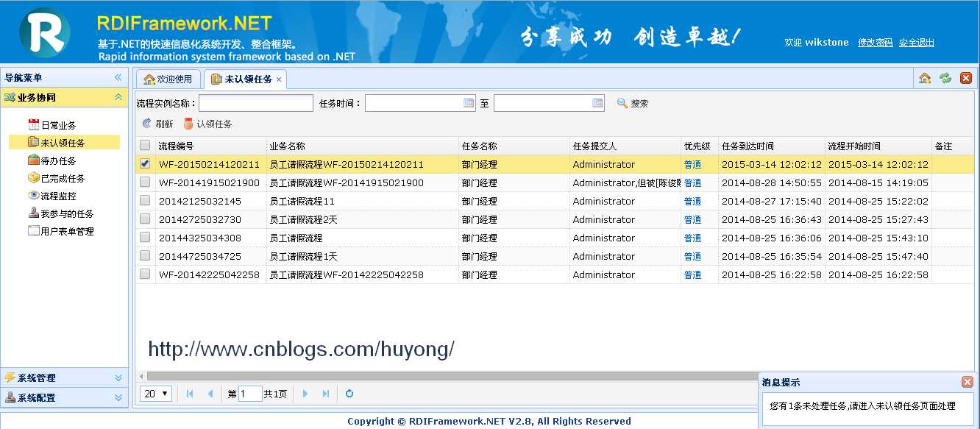Open 日常业务 in navigation tree
Screen dimensions: 980x429
pos(58,126)
